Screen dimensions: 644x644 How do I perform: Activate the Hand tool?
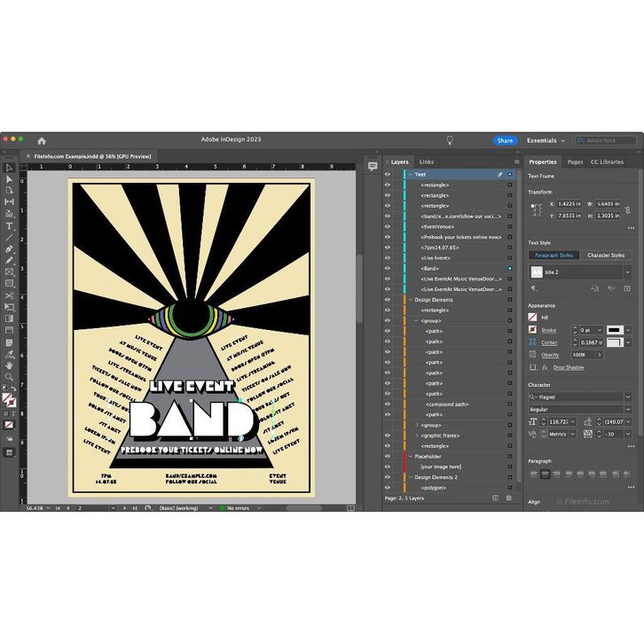pyautogui.click(x=9, y=365)
